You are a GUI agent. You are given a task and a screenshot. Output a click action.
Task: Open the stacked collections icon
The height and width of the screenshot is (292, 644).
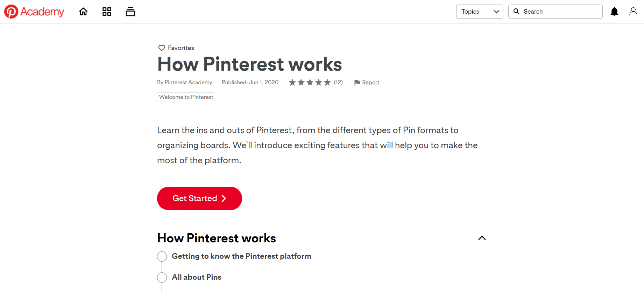[x=130, y=12]
